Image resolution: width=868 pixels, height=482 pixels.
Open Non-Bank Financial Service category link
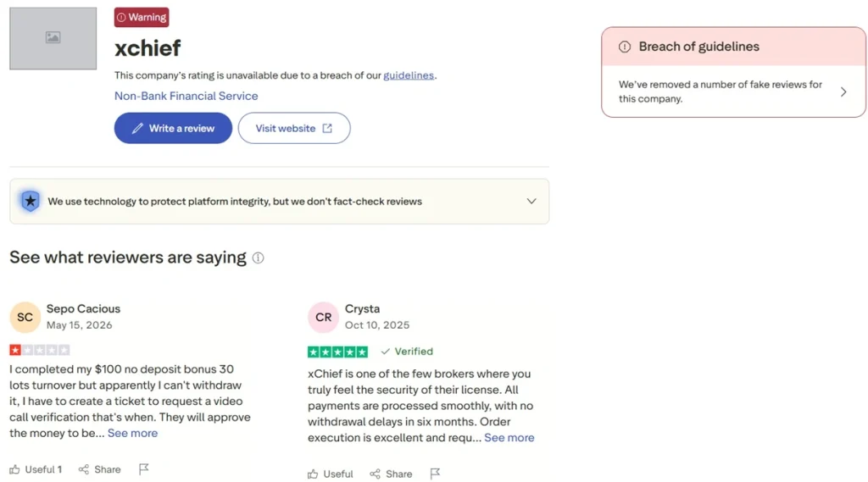[x=186, y=96]
